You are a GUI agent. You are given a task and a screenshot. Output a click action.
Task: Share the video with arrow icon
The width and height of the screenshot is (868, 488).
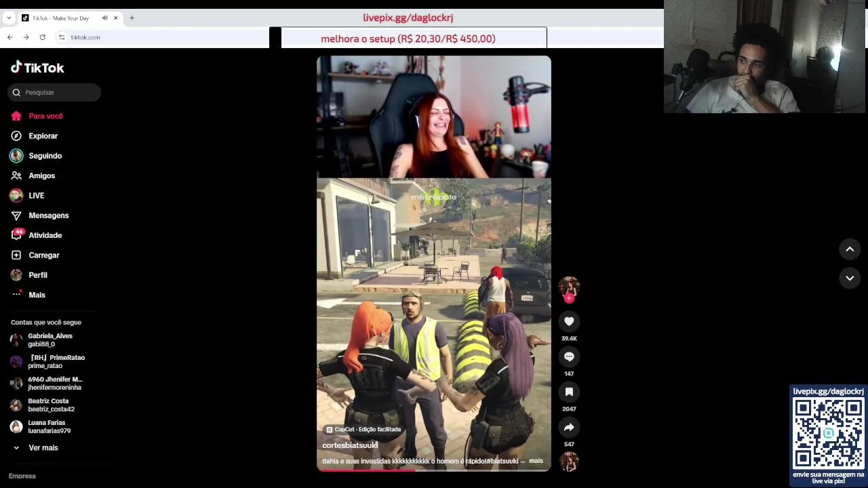569,427
